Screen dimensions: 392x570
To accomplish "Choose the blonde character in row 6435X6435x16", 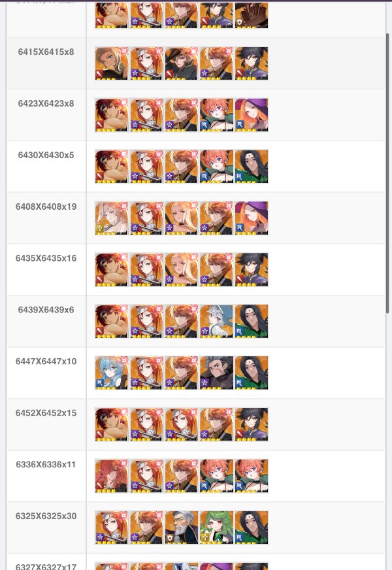I will (x=181, y=270).
